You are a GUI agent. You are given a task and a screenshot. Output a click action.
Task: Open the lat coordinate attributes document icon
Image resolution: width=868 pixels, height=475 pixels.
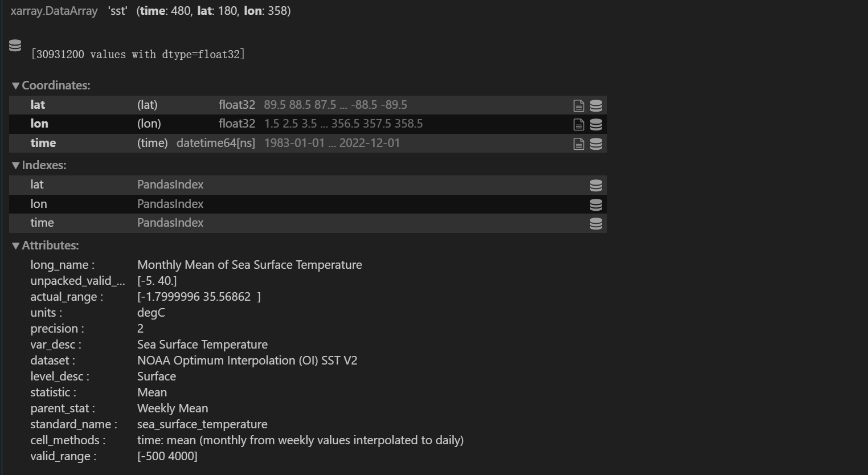[x=578, y=105]
